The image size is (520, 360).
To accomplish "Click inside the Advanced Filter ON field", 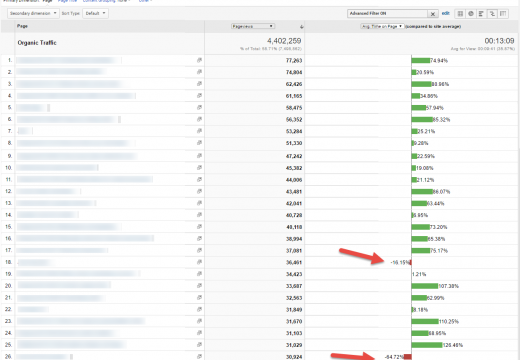I will pos(388,14).
